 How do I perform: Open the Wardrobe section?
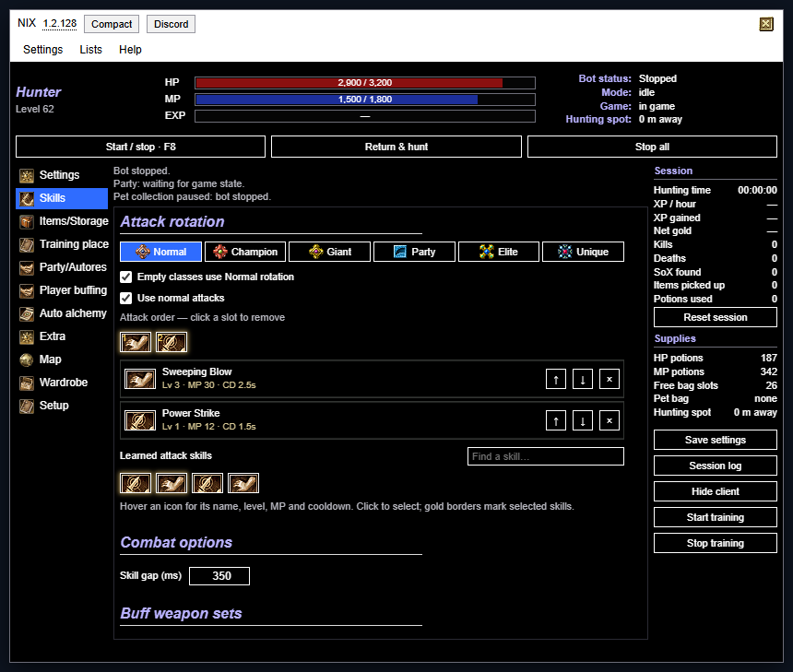(x=62, y=383)
